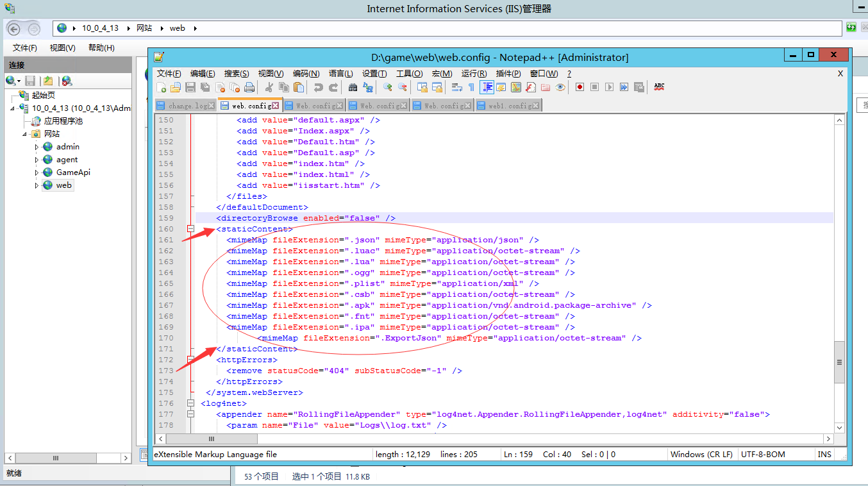The height and width of the screenshot is (486, 868).
Task: Expand the admin site tree node
Action: point(37,147)
